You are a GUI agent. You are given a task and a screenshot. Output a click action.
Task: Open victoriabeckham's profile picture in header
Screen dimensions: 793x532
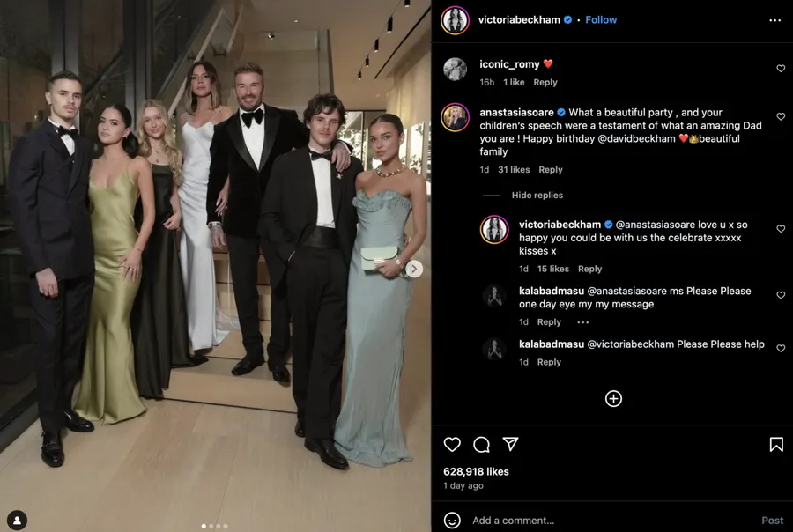[456, 20]
